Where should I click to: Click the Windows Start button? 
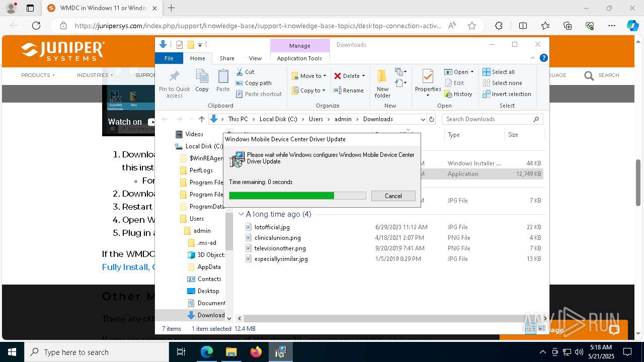(x=12, y=352)
